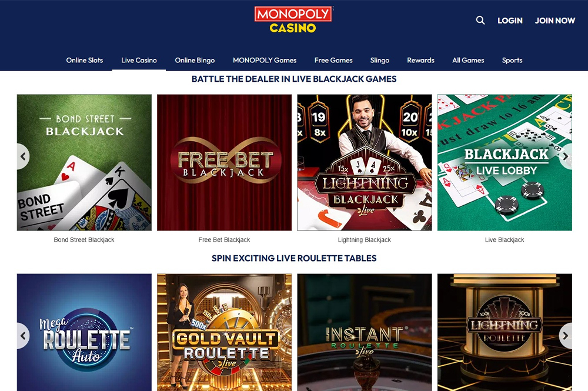588x391 pixels.
Task: Open the Slingo menu item
Action: [x=379, y=61]
